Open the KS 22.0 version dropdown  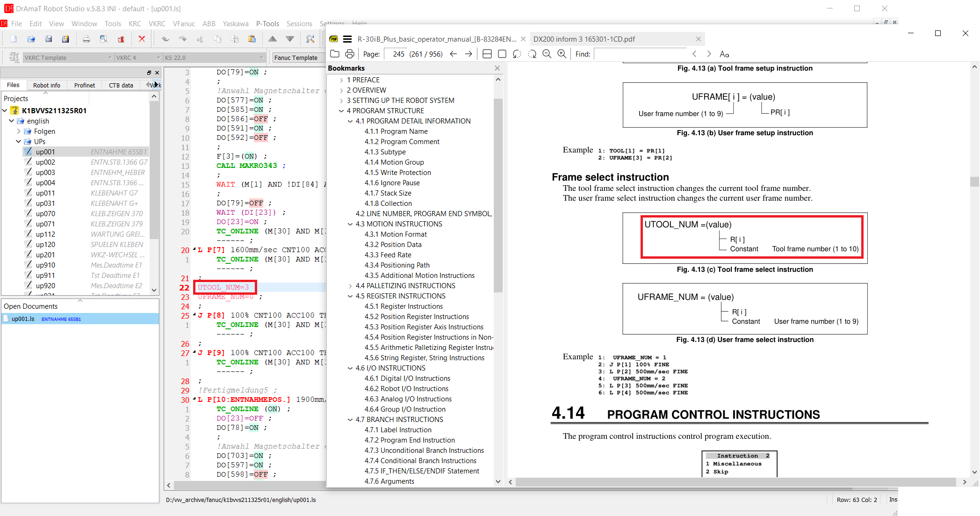tap(215, 58)
